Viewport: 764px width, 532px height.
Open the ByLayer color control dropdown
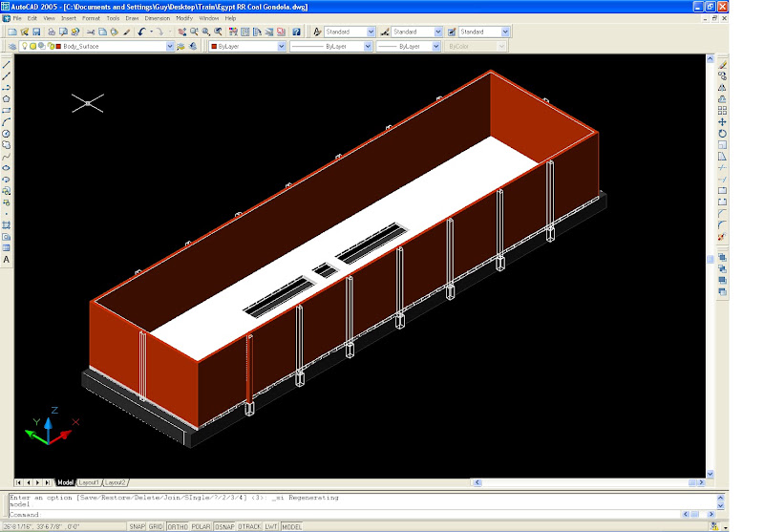[x=281, y=46]
